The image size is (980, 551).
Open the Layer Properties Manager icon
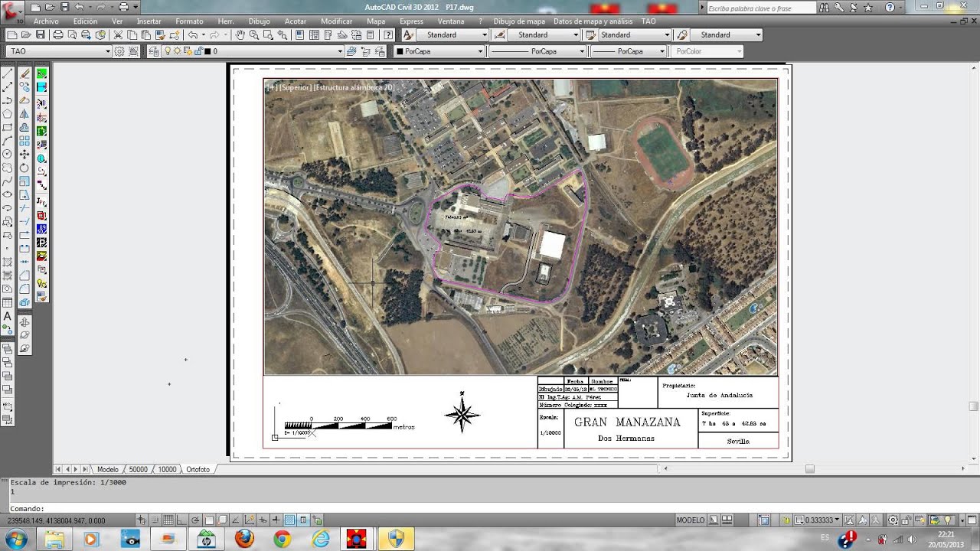coord(154,51)
